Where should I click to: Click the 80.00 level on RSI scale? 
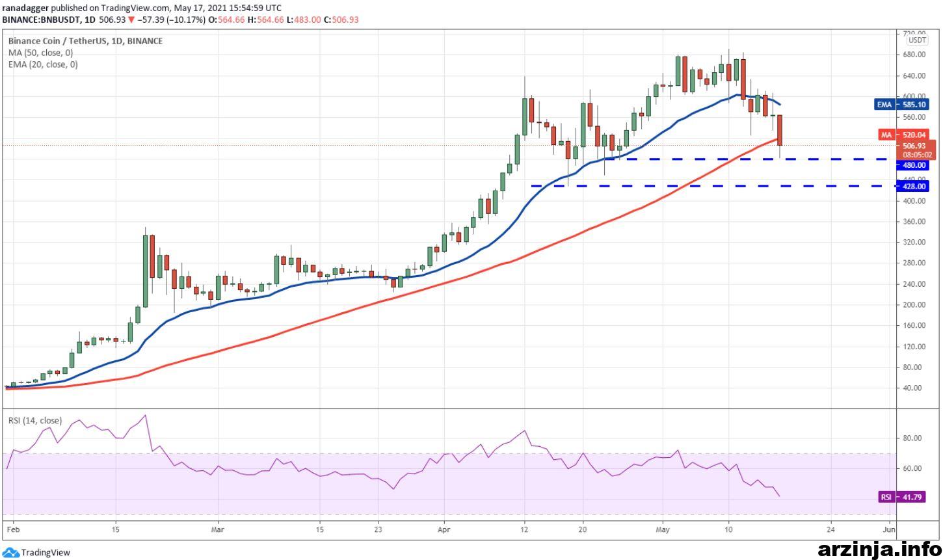[912, 438]
